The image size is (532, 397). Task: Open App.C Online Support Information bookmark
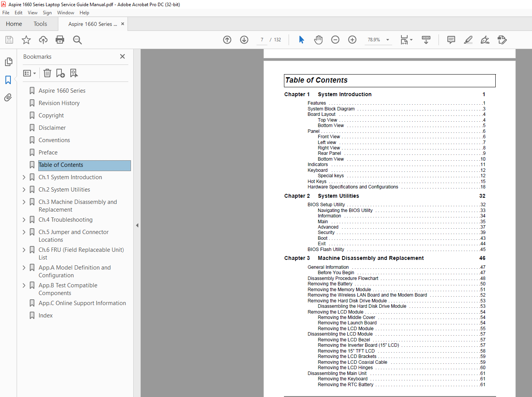(x=82, y=303)
